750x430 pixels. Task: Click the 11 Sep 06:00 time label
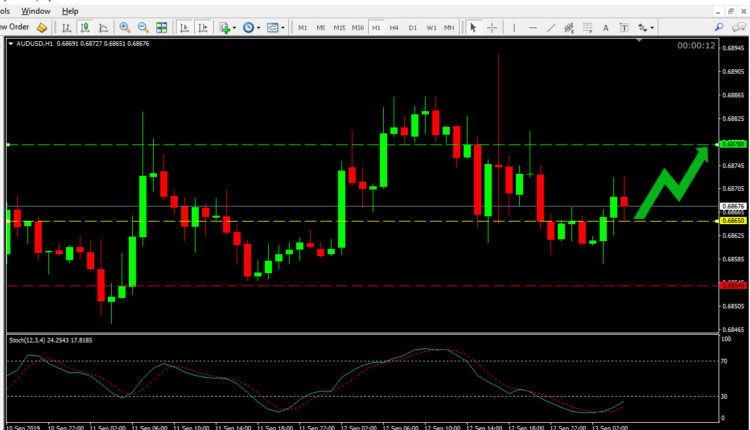click(149, 428)
